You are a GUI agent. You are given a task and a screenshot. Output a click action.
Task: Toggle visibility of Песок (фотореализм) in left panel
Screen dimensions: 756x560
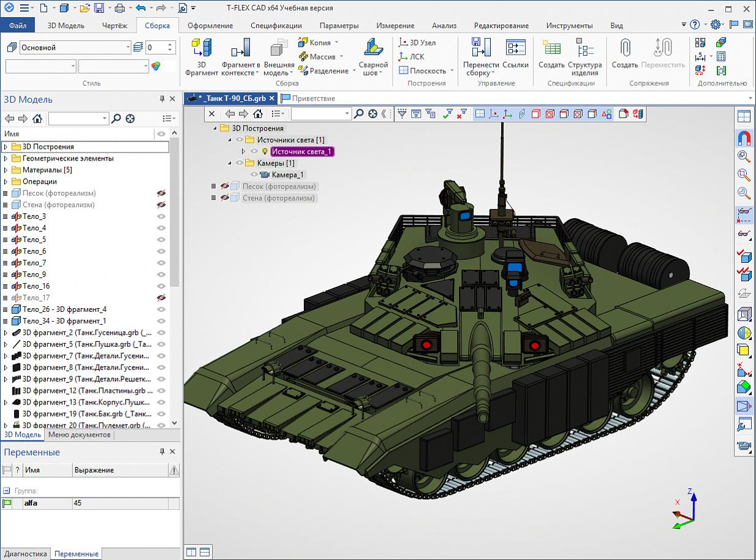(161, 193)
